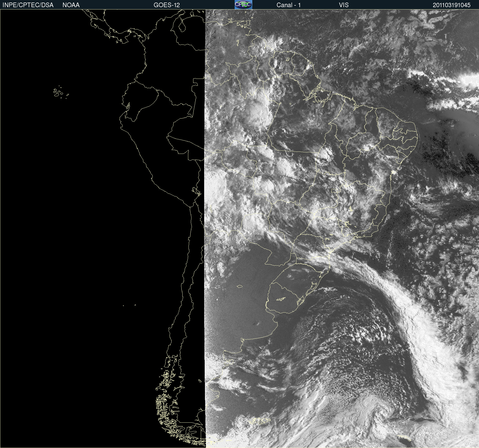479x448 pixels.
Task: Click the CPTEC logo in header
Action: click(243, 5)
